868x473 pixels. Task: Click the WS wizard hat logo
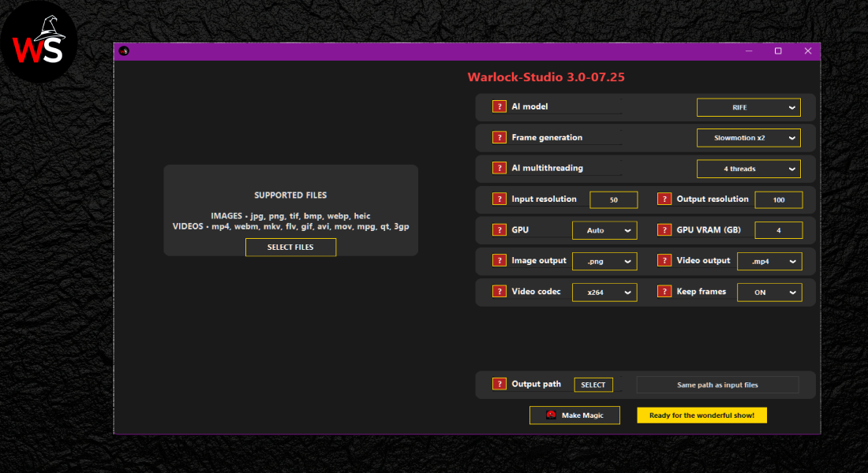39,42
